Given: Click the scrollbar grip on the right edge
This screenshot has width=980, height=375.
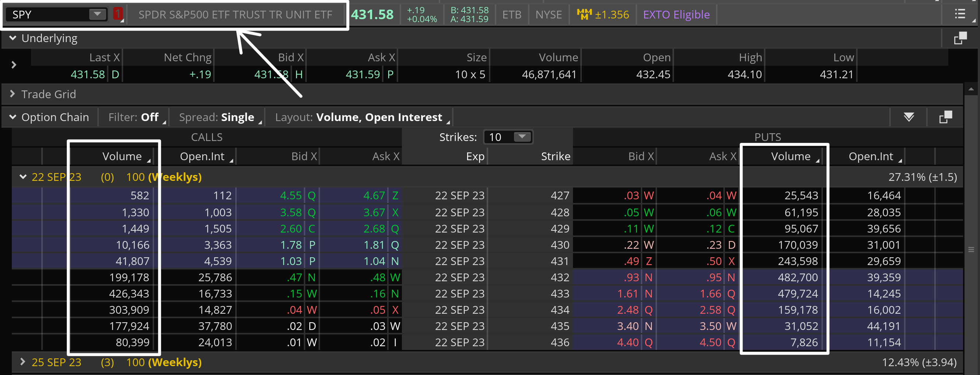Looking at the screenshot, I should (x=971, y=250).
